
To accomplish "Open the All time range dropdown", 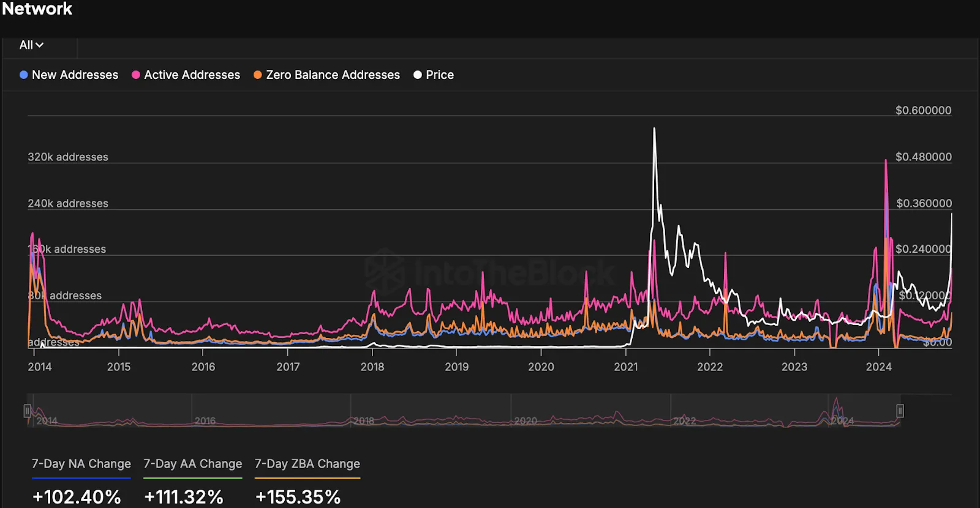I will (x=31, y=45).
